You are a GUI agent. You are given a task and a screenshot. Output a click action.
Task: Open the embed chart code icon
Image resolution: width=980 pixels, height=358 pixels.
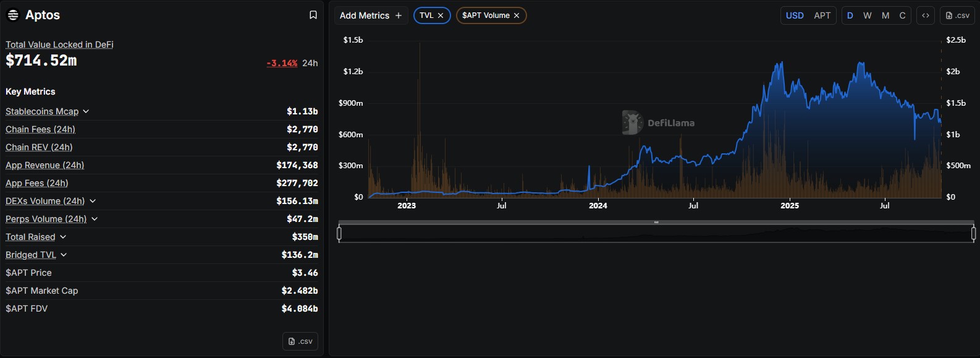coord(925,15)
